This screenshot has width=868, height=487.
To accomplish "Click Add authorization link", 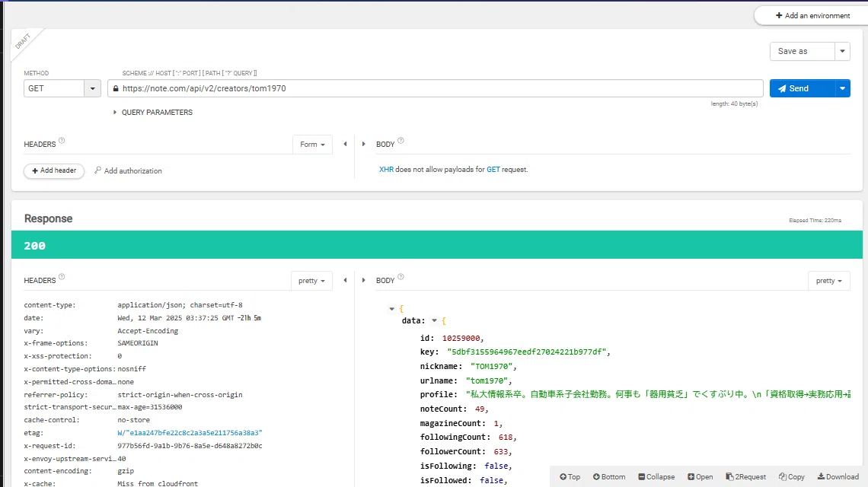I will tap(129, 170).
